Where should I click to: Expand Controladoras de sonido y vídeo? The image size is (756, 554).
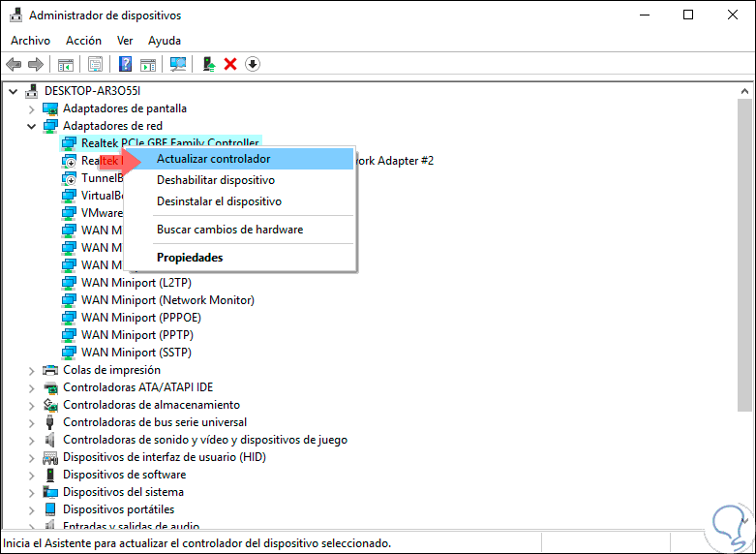pos(31,441)
